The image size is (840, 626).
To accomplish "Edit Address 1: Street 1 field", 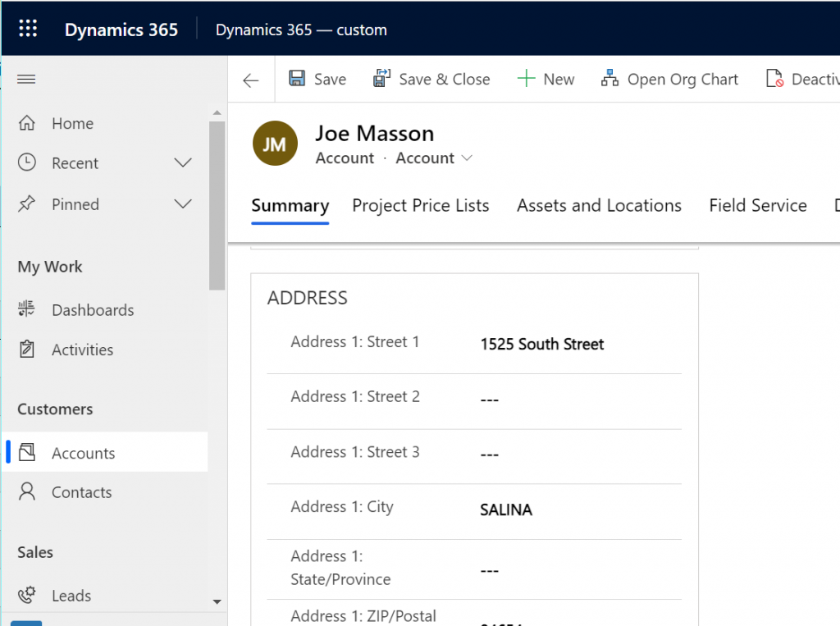I will pos(581,344).
